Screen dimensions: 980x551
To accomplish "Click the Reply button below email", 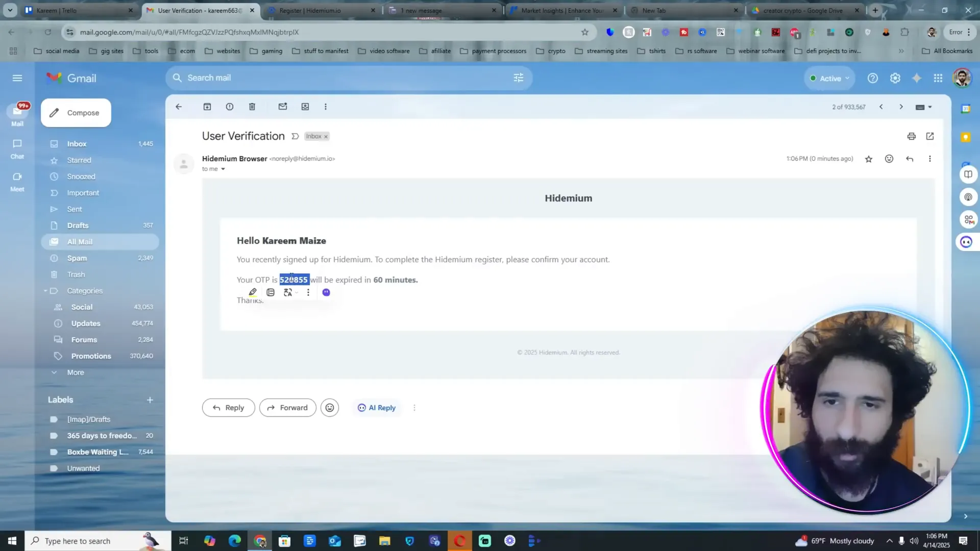I will 228,408.
